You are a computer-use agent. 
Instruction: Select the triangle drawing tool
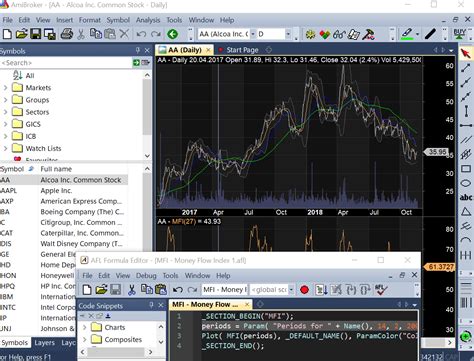(466, 211)
